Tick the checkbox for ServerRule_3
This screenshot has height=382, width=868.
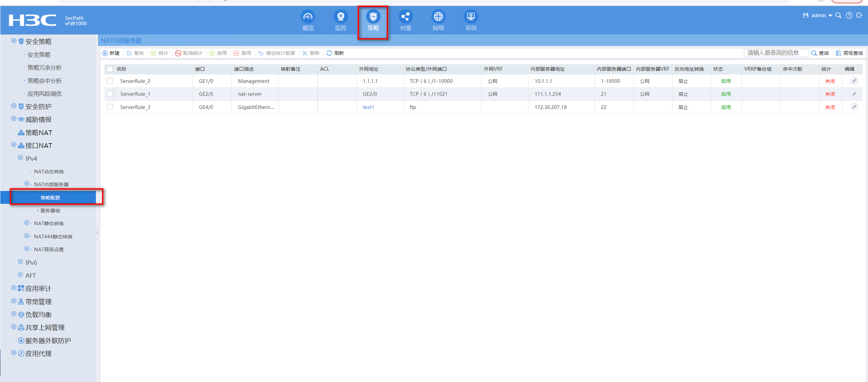coord(110,107)
